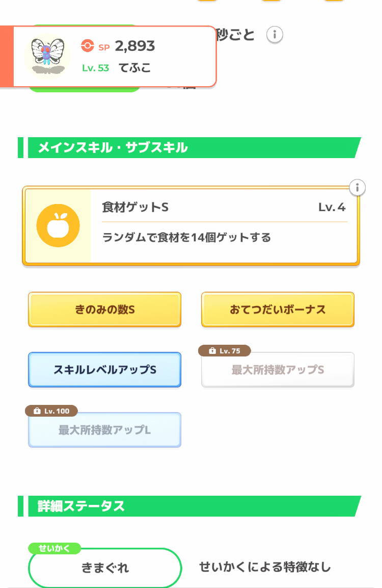Open info icon on main skill card
Screen dimensions: 382x588
(358, 187)
